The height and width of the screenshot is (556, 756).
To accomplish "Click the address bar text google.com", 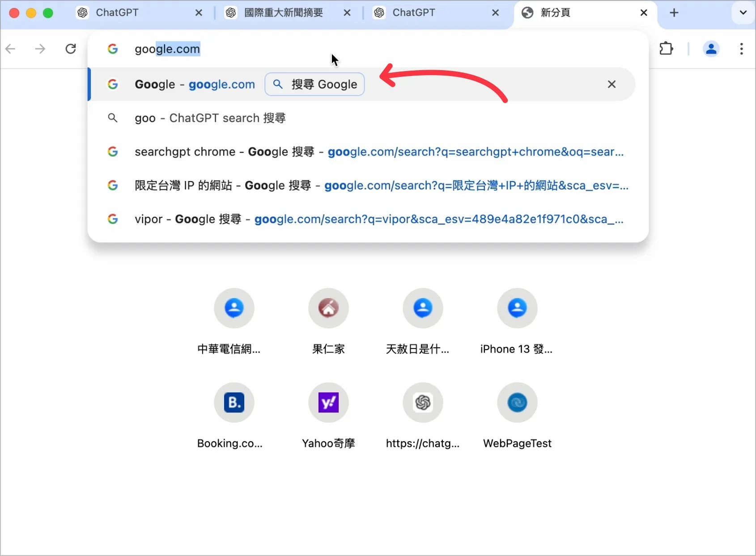I will [x=167, y=49].
